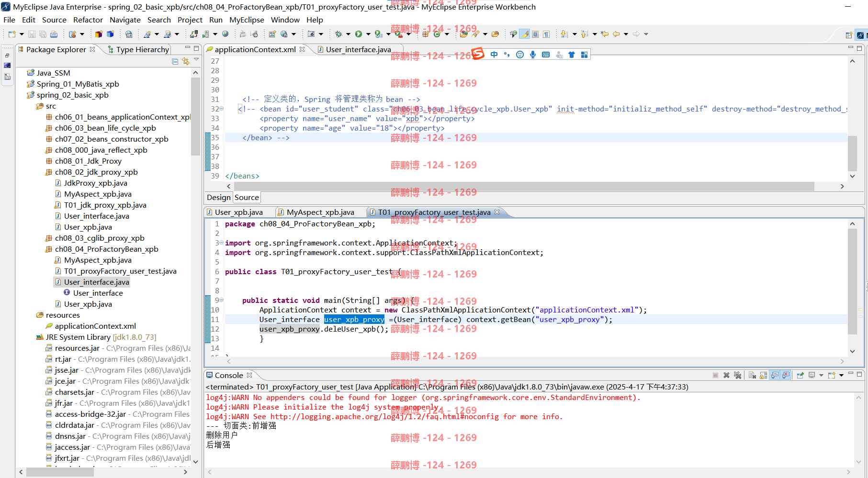The width and height of the screenshot is (868, 478).
Task: Close the T01_proxyFactory_user_test.java tab
Action: point(497,212)
